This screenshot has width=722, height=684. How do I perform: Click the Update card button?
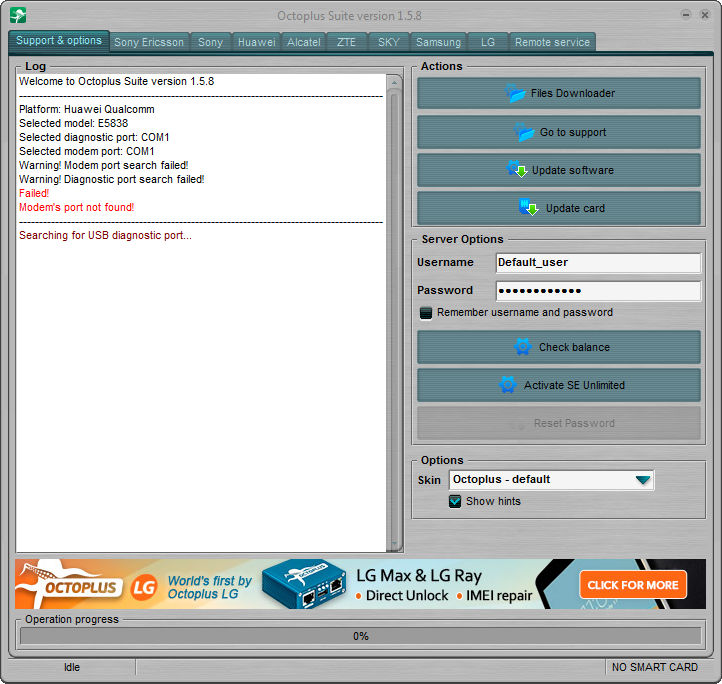(559, 208)
